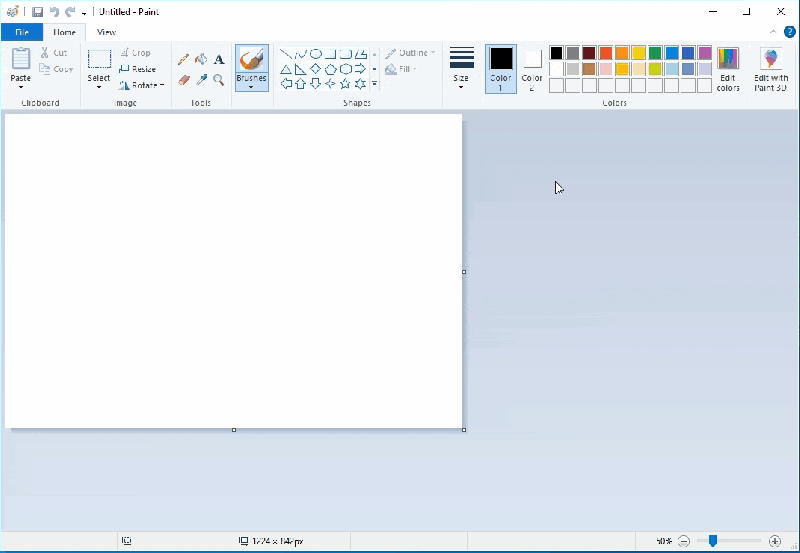Viewport: 800px width, 553px height.
Task: Pick the Diamond shape
Action: point(316,69)
